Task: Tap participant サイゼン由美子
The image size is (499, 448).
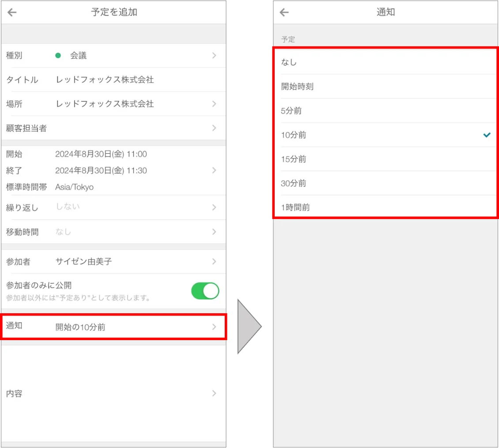Action: (x=84, y=262)
